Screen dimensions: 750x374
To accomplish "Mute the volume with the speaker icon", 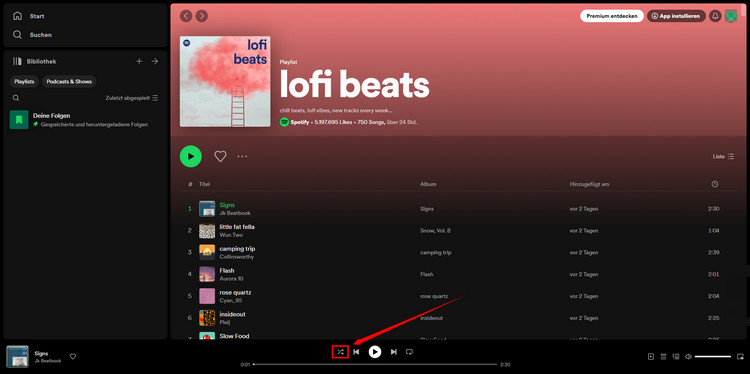I will tap(688, 356).
